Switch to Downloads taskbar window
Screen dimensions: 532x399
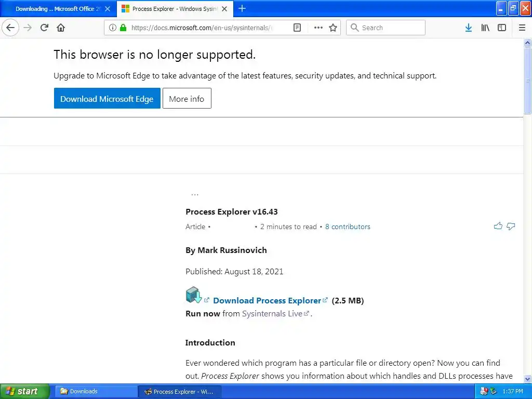(96, 391)
